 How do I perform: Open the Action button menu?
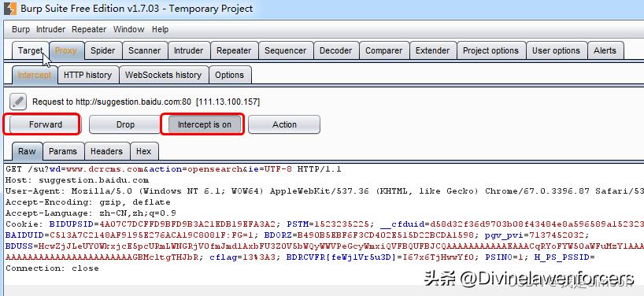pyautogui.click(x=284, y=124)
